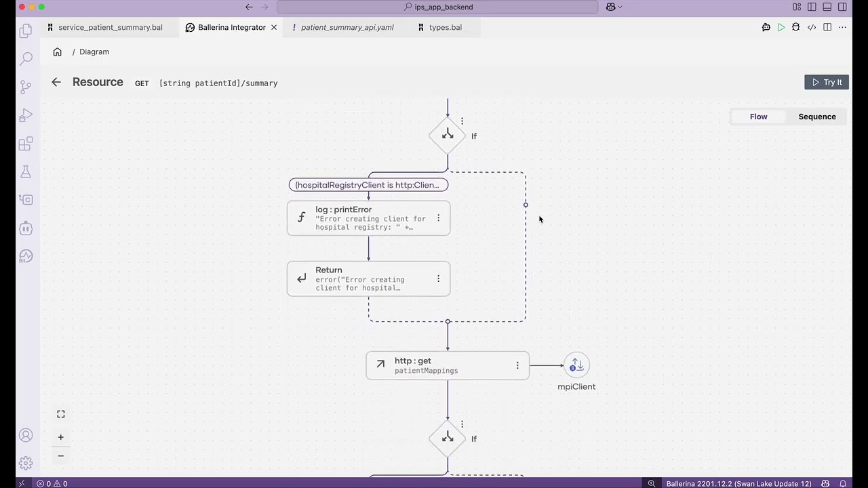The height and width of the screenshot is (488, 868).
Task: Open the Search view in activity bar
Action: [26, 59]
